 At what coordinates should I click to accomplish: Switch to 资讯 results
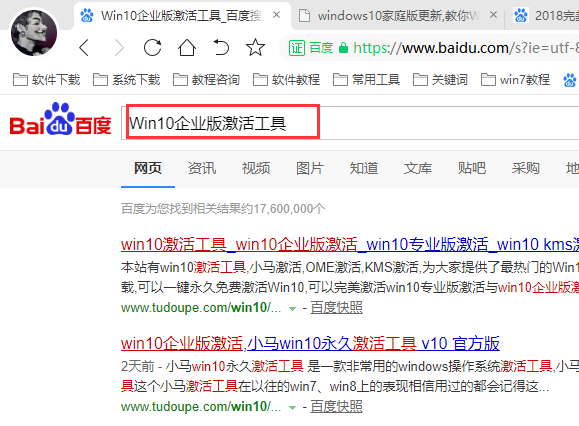pyautogui.click(x=202, y=168)
